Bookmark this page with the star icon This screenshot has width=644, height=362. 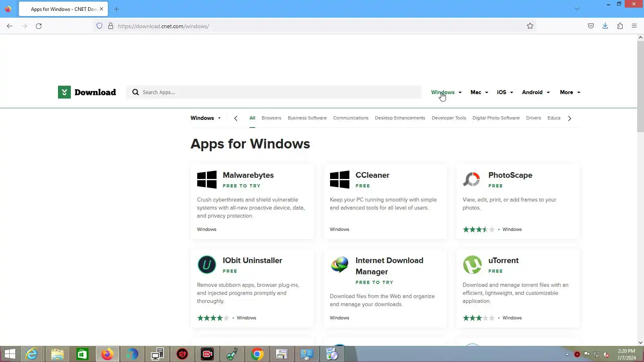pyautogui.click(x=530, y=26)
